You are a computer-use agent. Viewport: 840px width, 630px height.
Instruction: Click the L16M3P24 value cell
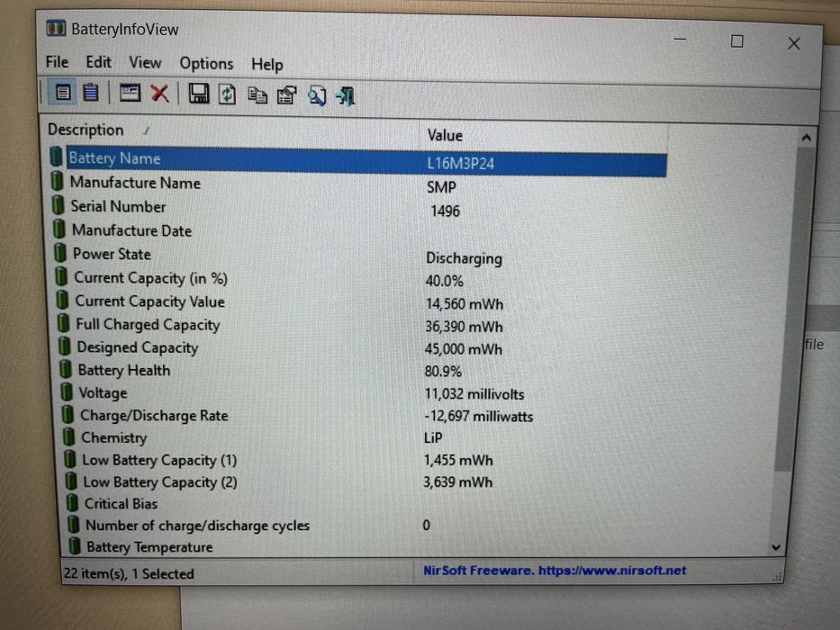460,164
